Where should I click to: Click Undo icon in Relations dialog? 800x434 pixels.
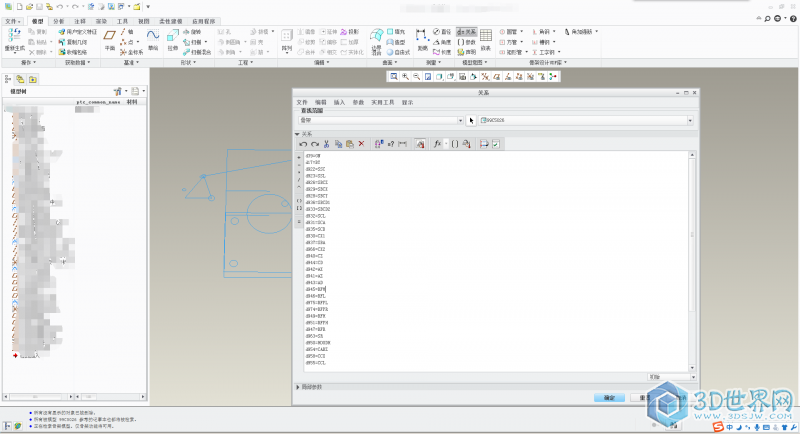(x=303, y=144)
